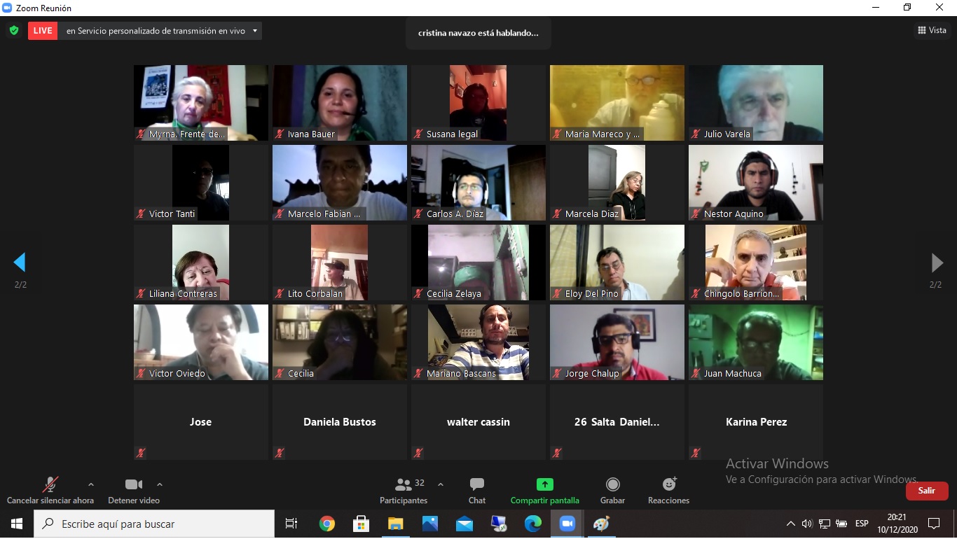
Task: Click the green encryption shield icon
Action: click(x=13, y=31)
